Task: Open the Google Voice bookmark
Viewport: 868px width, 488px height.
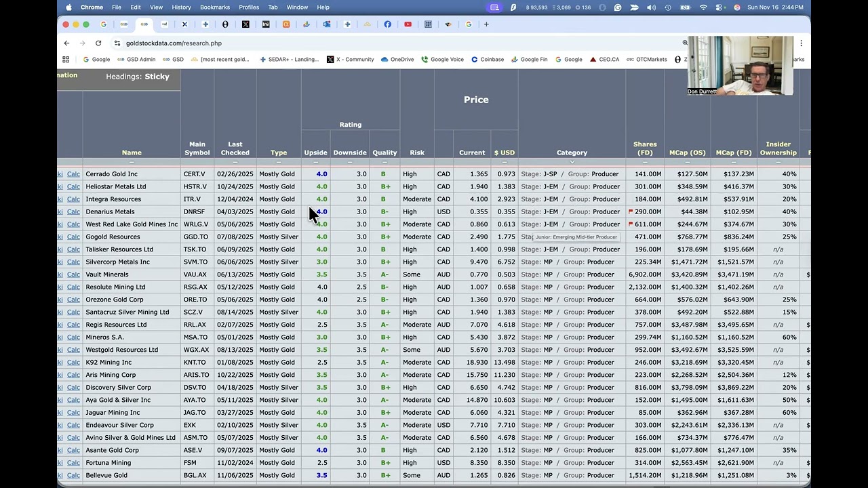Action: (x=443, y=60)
